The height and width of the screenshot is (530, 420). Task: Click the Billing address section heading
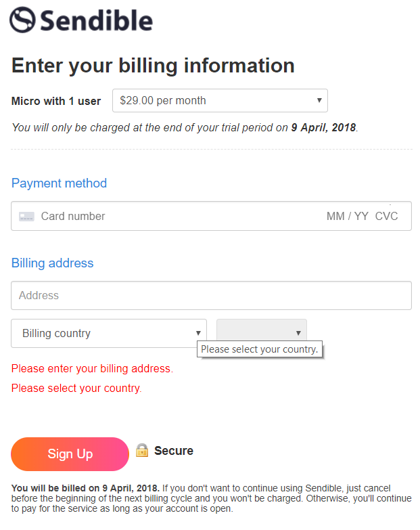click(52, 263)
